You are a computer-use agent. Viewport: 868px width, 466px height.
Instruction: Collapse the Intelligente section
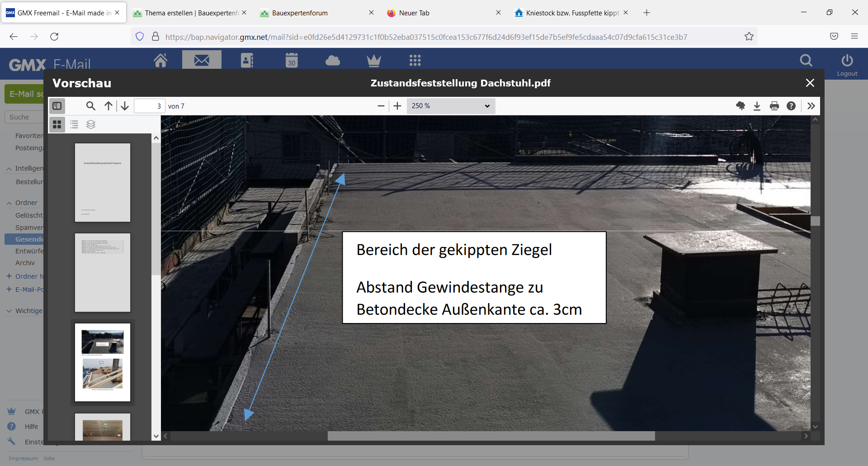click(9, 169)
